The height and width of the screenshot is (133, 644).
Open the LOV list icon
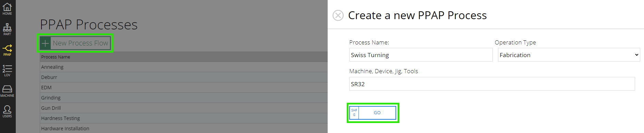click(x=7, y=70)
